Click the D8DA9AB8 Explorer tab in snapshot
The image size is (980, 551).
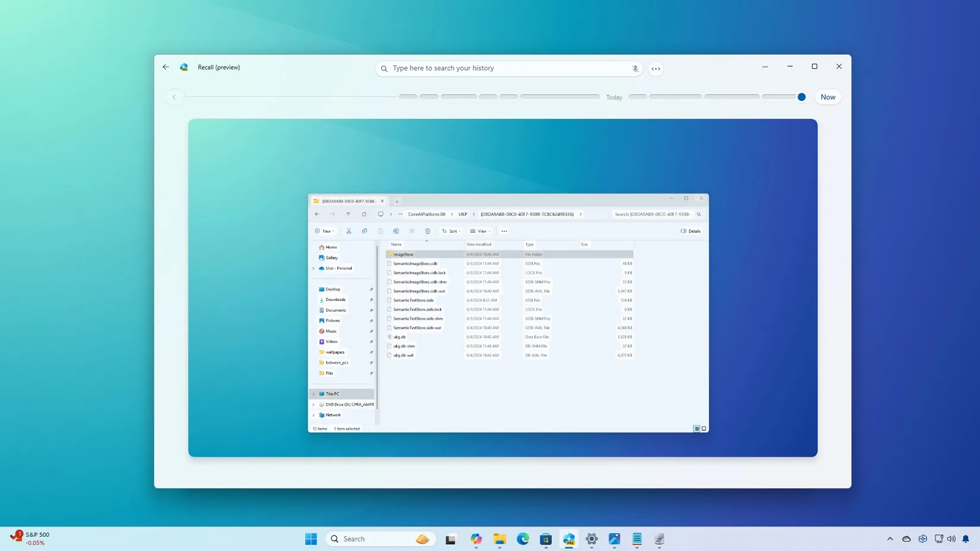[x=349, y=201]
